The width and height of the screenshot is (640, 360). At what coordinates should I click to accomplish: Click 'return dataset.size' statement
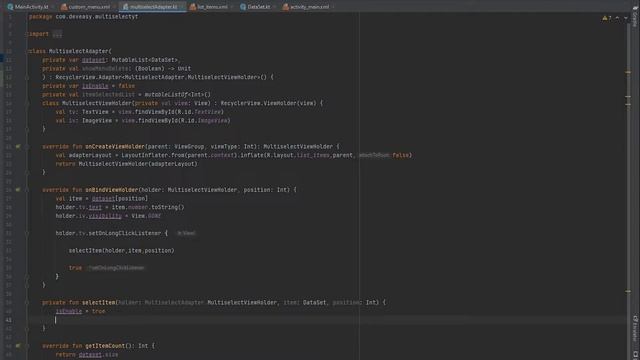(x=87, y=355)
